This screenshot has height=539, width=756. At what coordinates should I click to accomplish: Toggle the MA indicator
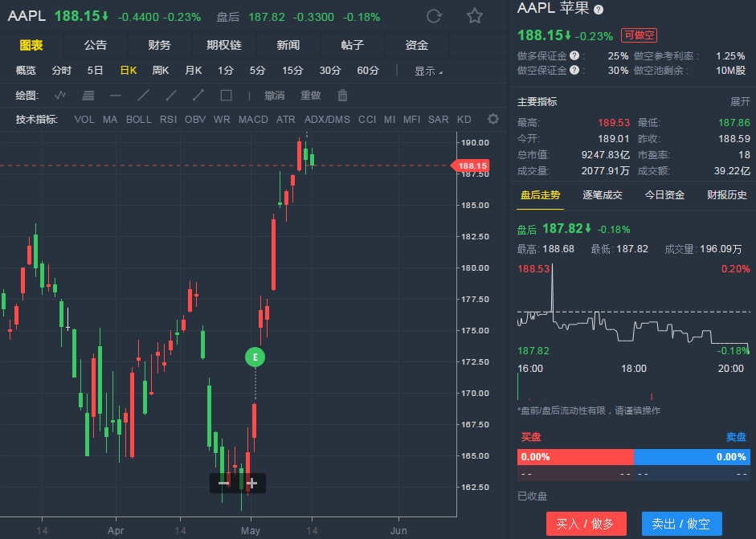coord(110,120)
